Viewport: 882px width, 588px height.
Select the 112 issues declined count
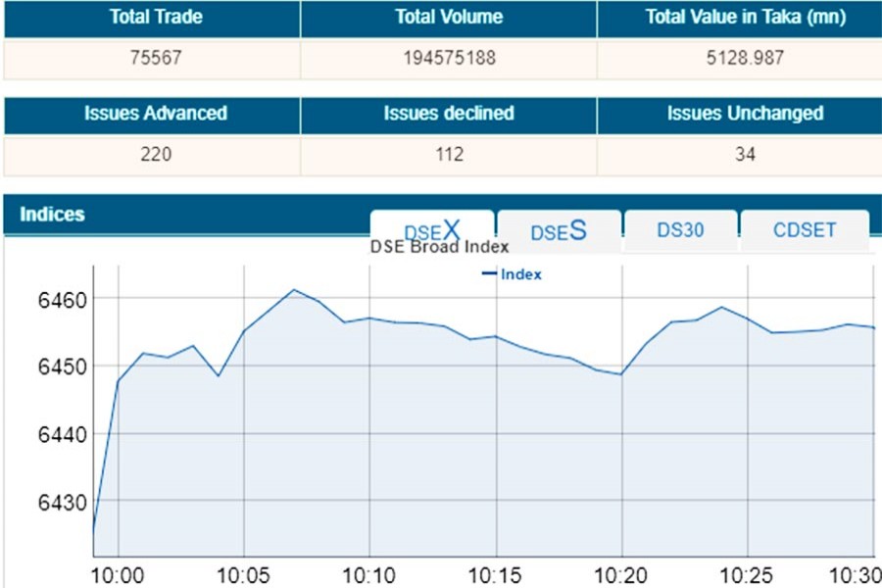tap(449, 155)
